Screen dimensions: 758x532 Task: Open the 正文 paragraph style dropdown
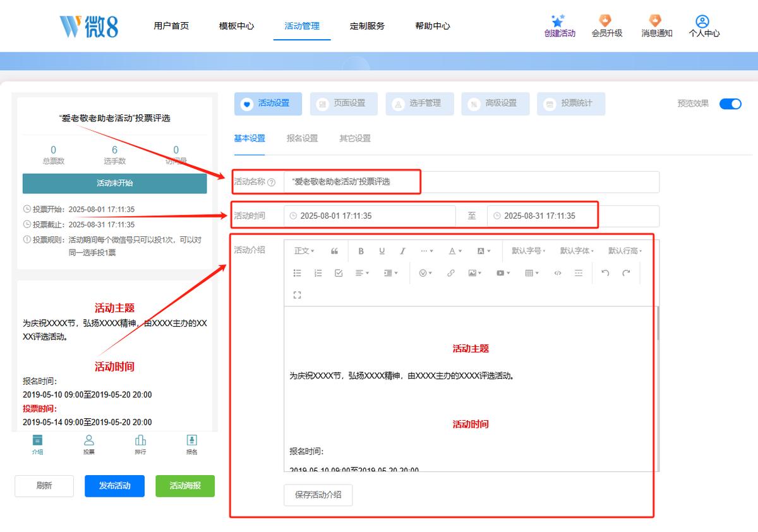(304, 251)
